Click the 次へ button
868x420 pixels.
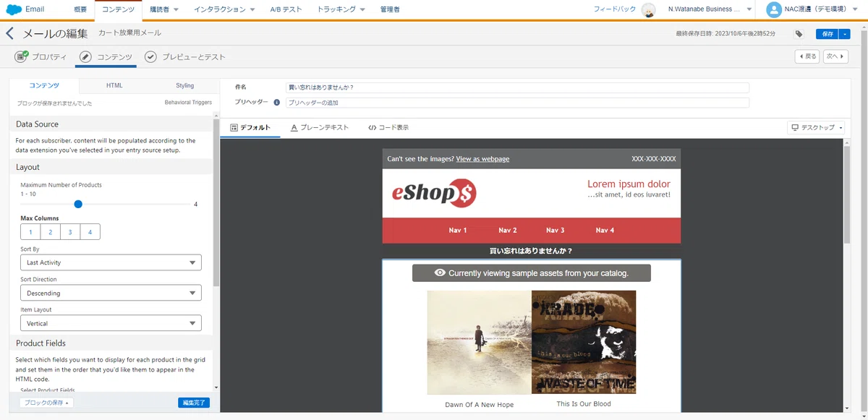coord(835,56)
